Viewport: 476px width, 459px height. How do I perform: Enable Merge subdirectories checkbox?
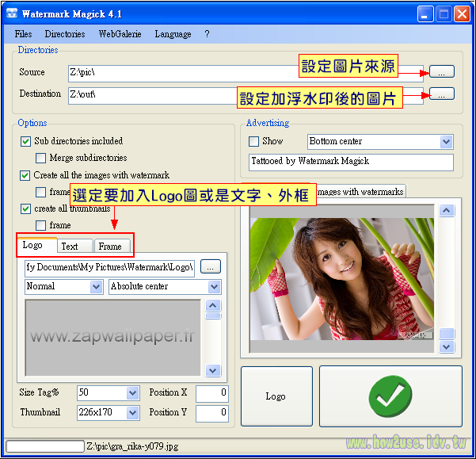point(40,159)
